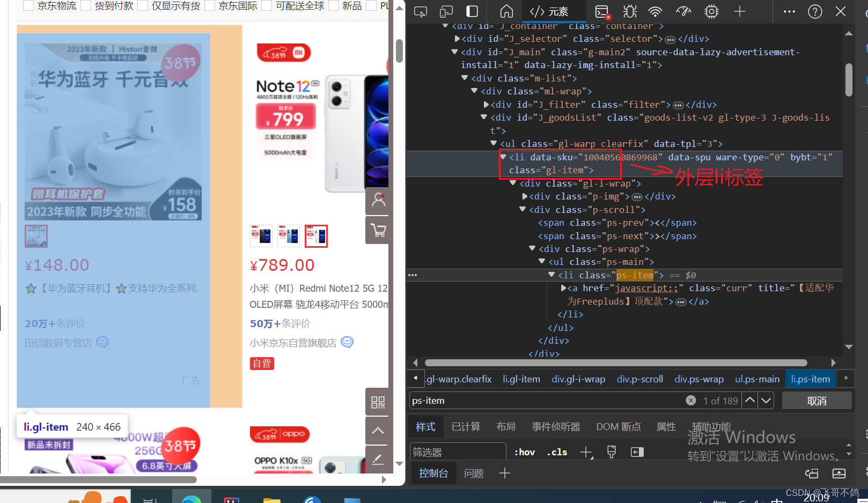
Task: Click the paintbrush icon in Styles toolbar
Action: tap(612, 452)
